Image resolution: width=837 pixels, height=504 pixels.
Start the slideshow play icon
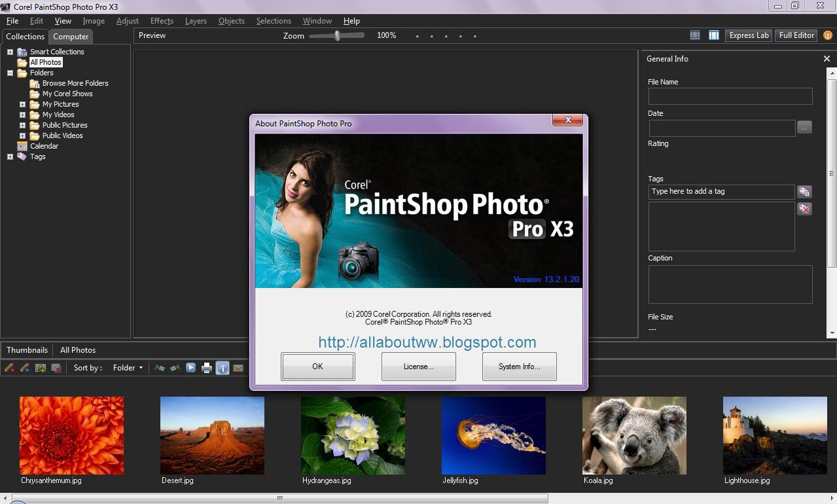click(x=191, y=368)
